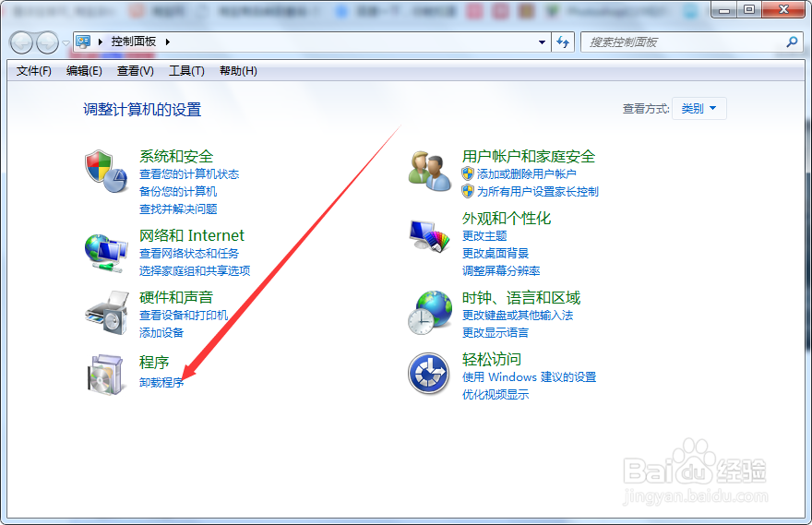Expand the address bar history dropdown
Viewport: 812px width, 525px height.
(x=542, y=42)
